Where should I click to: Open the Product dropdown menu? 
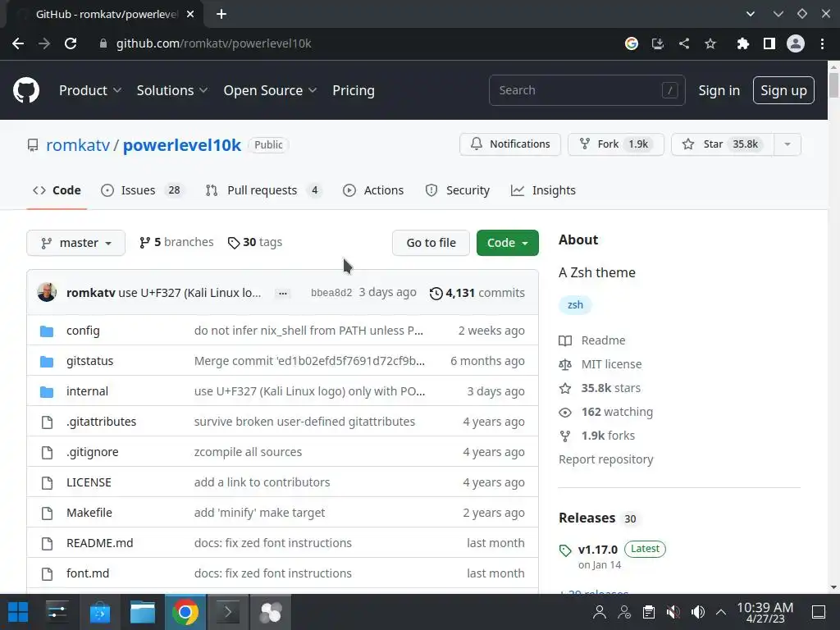[x=90, y=90]
